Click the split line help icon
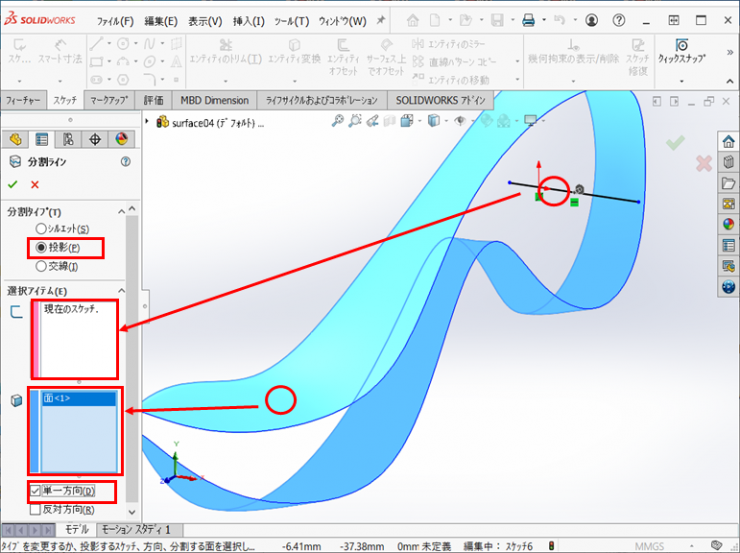 [x=126, y=161]
